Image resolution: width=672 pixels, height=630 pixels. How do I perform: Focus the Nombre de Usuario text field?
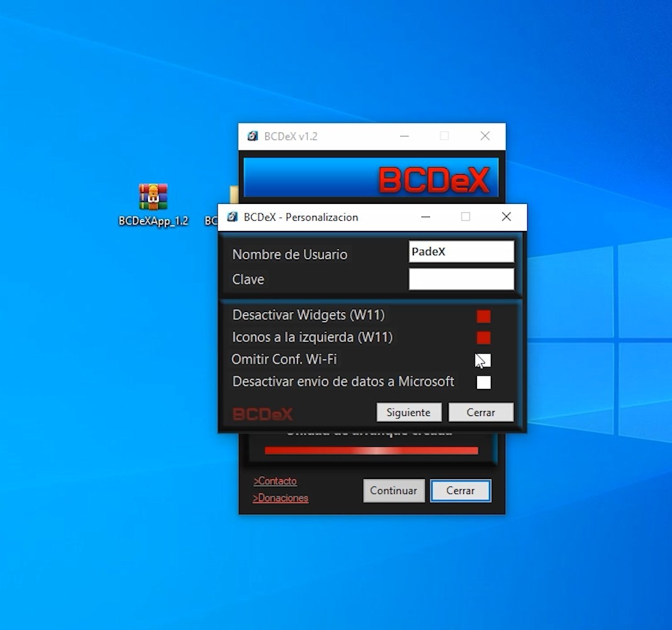pos(461,252)
